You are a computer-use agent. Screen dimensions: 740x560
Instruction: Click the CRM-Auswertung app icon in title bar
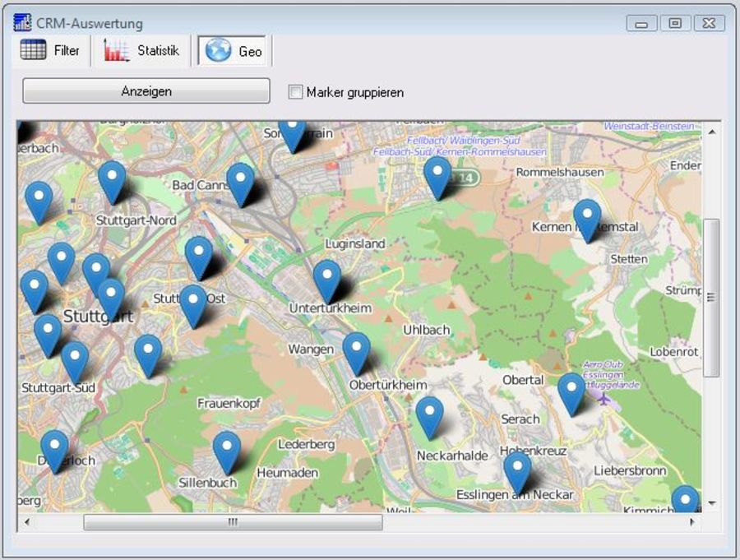(22, 23)
